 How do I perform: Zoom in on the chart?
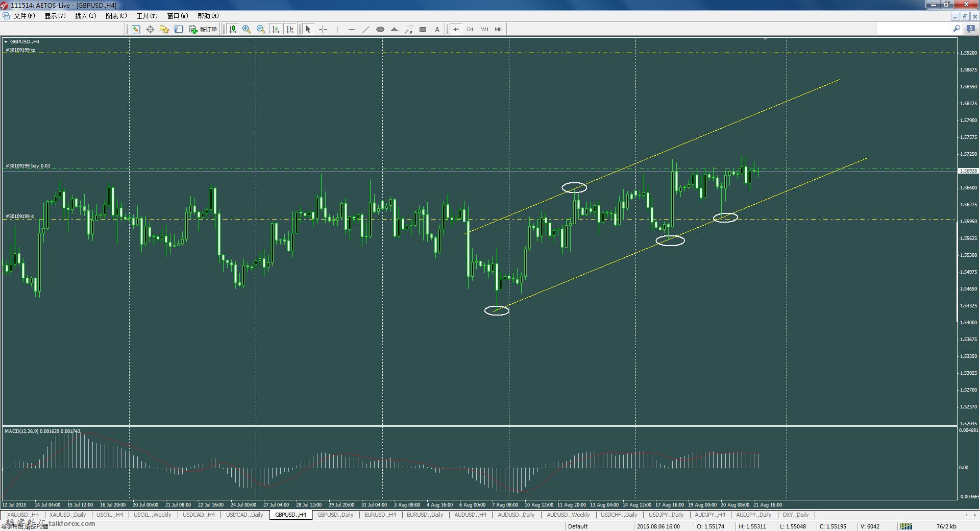tap(247, 29)
